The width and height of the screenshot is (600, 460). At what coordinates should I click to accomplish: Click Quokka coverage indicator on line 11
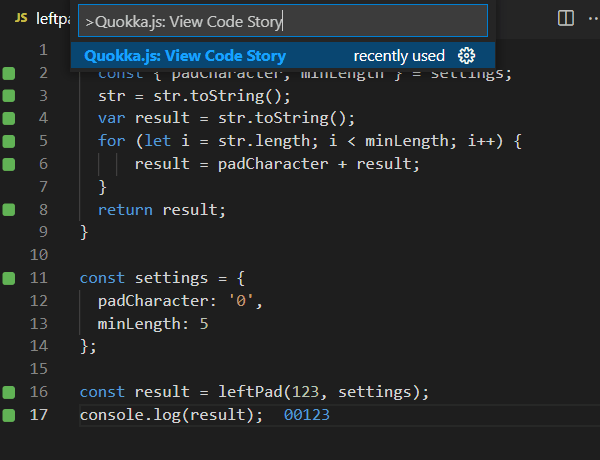[x=9, y=278]
